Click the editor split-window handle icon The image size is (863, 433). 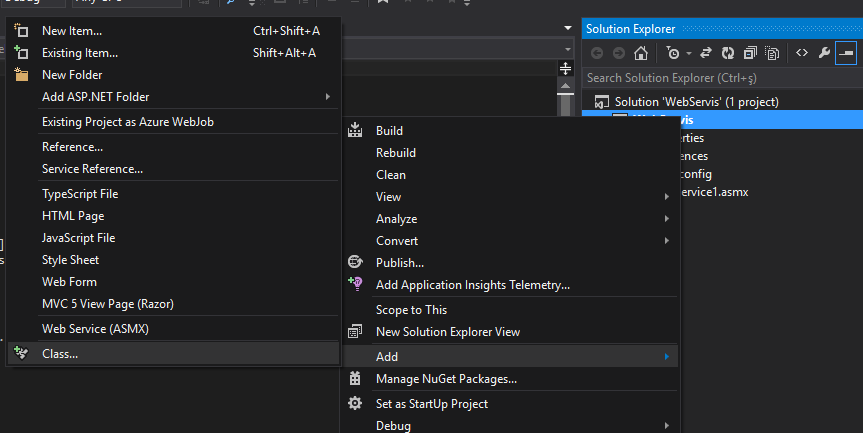(x=565, y=69)
